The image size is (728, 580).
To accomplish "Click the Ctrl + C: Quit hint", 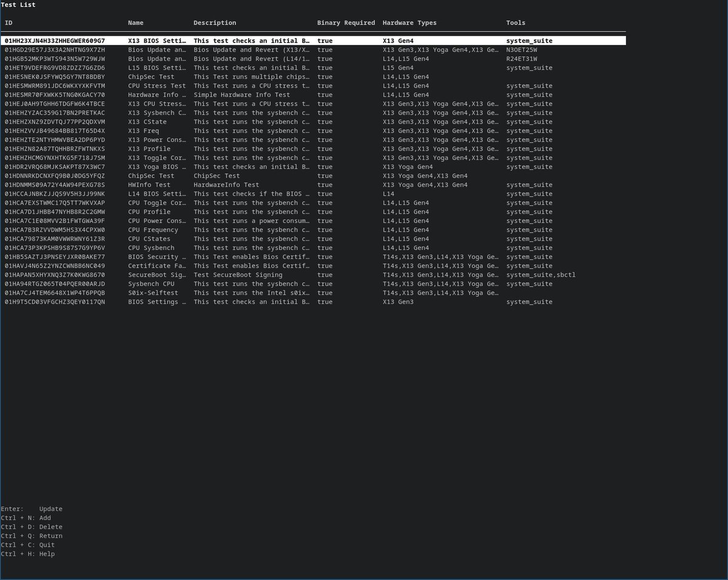I will coord(28,545).
